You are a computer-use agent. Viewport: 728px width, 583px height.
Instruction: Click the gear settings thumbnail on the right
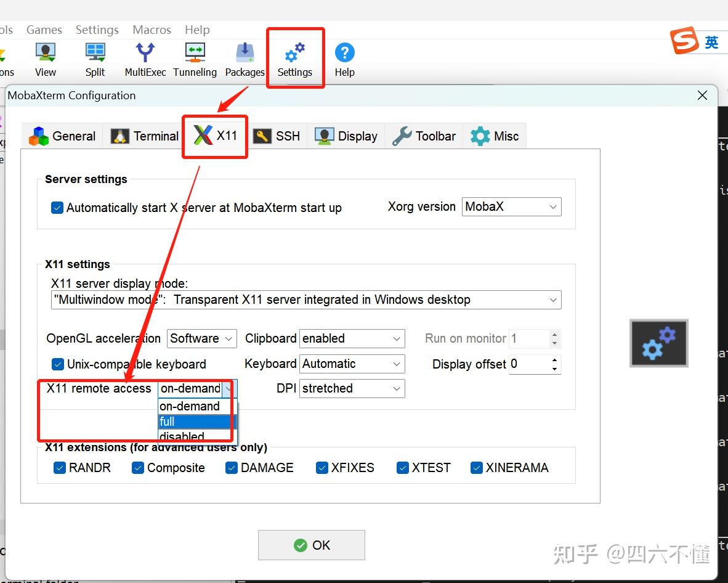(x=658, y=343)
